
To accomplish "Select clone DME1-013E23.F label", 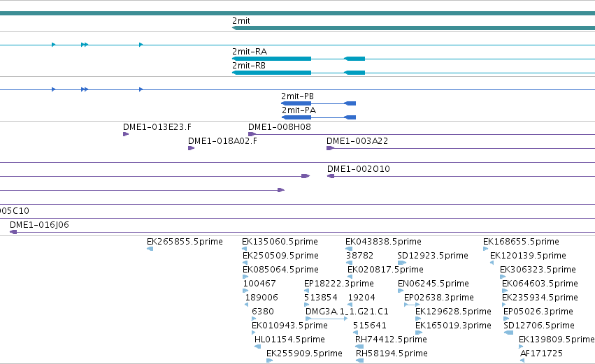I will coord(157,127).
